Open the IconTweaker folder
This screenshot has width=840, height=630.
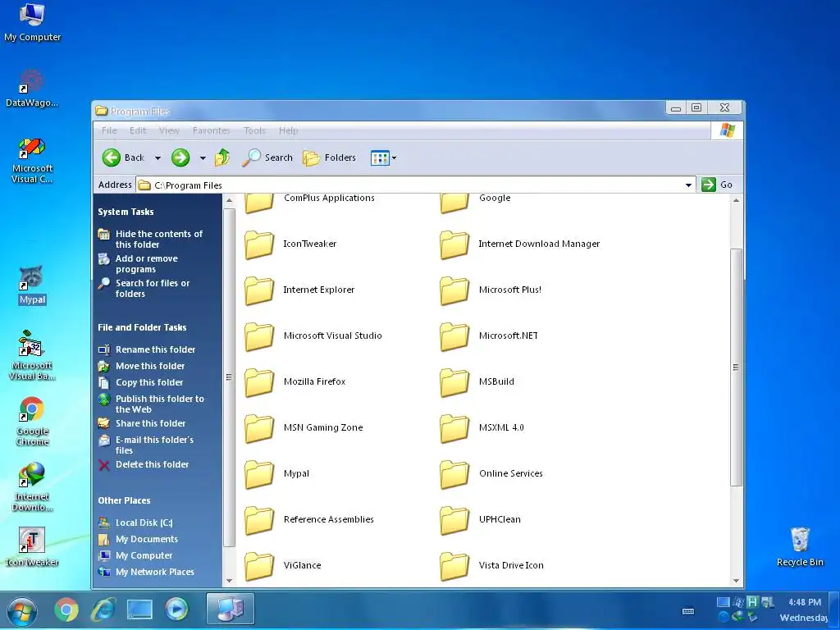[291, 244]
